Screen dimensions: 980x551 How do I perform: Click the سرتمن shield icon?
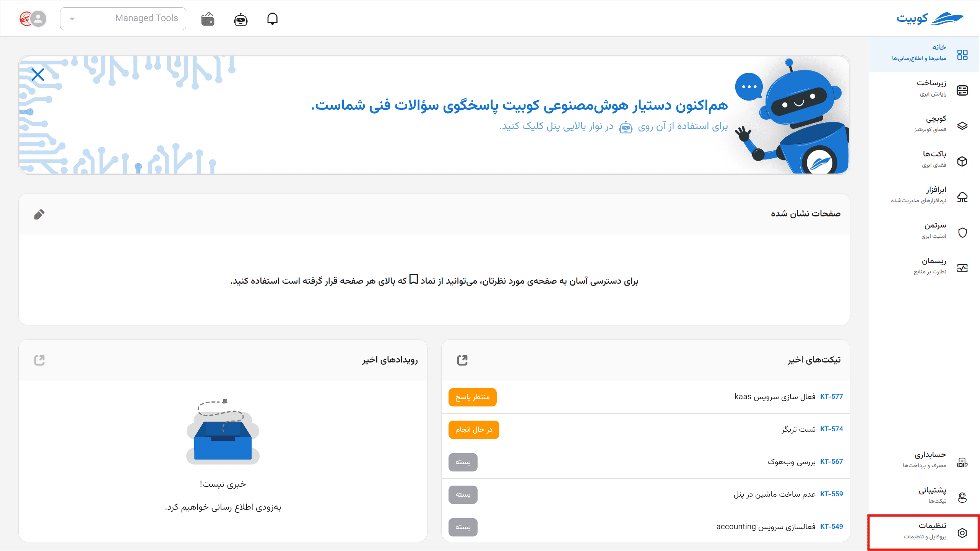962,232
